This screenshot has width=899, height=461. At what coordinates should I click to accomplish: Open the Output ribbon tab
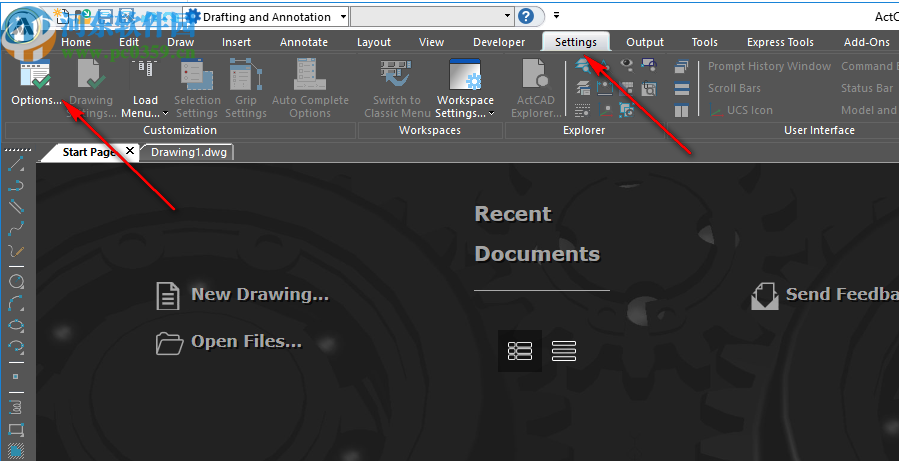645,42
